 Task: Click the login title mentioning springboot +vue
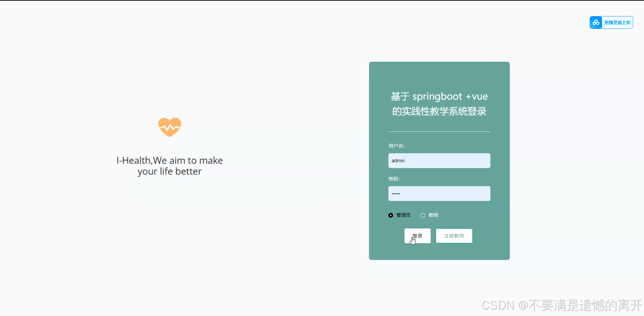pos(439,104)
